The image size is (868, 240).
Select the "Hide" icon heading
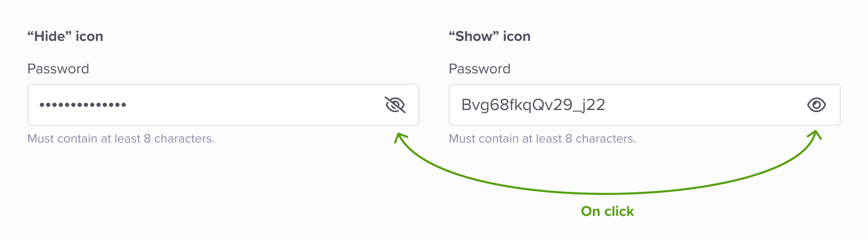click(x=65, y=36)
